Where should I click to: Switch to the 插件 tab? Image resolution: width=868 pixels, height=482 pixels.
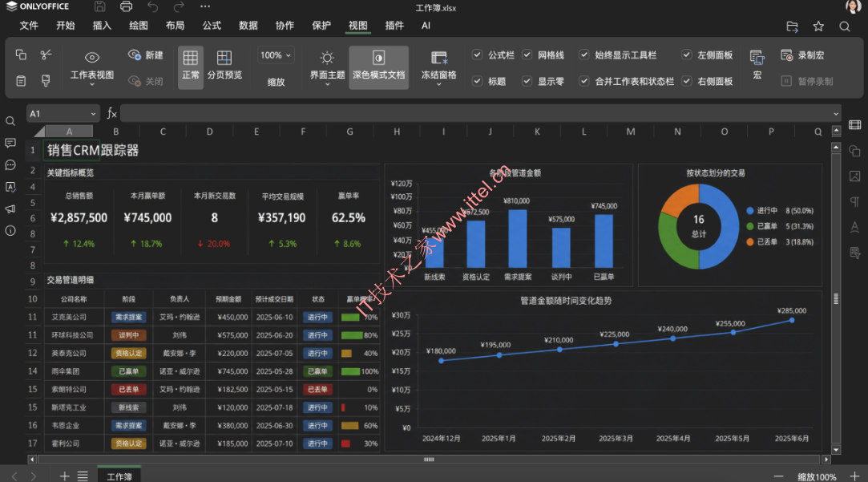[394, 26]
